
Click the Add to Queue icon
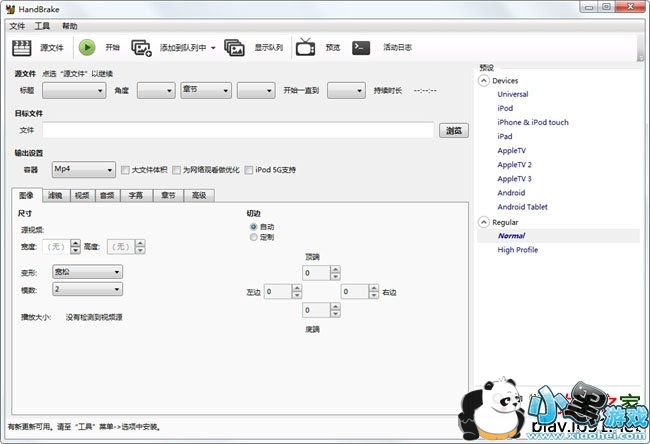coord(141,48)
